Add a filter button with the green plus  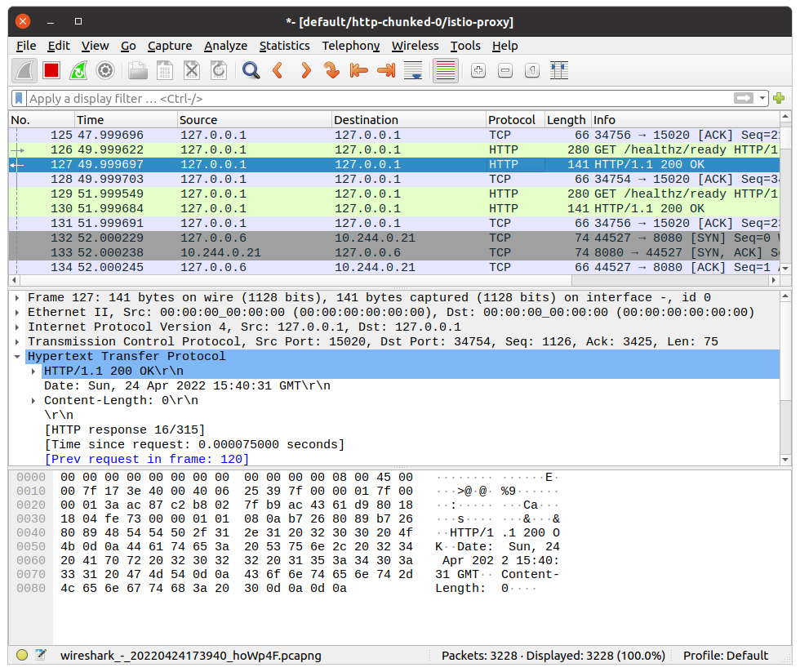[779, 97]
